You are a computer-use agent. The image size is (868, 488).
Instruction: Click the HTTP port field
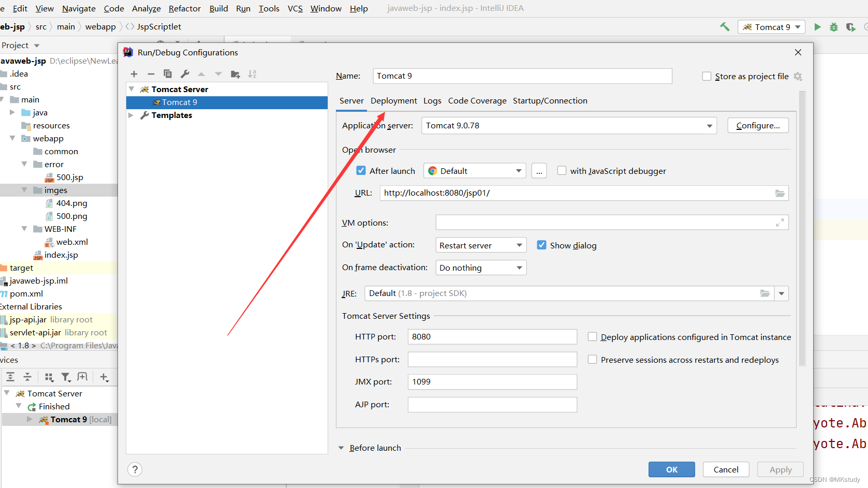(x=492, y=336)
